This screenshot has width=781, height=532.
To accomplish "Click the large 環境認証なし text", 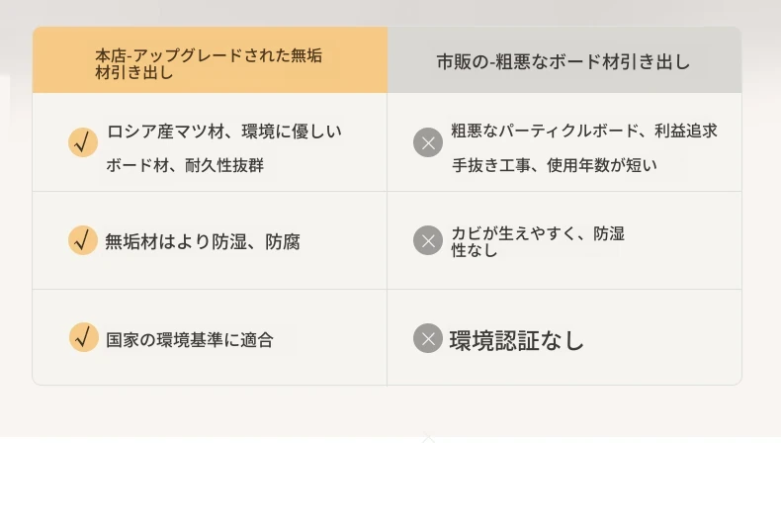I will (x=516, y=341).
